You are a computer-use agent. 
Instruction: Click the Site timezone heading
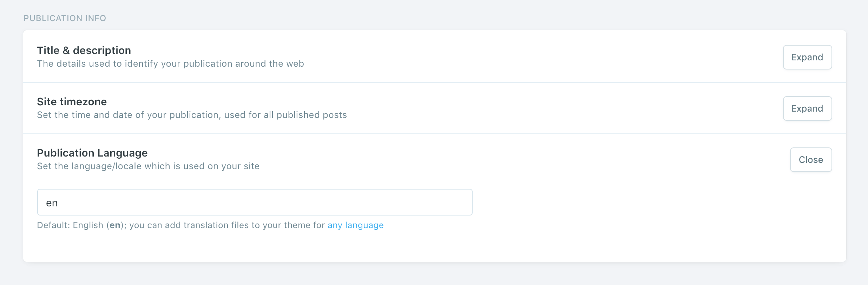(x=72, y=101)
